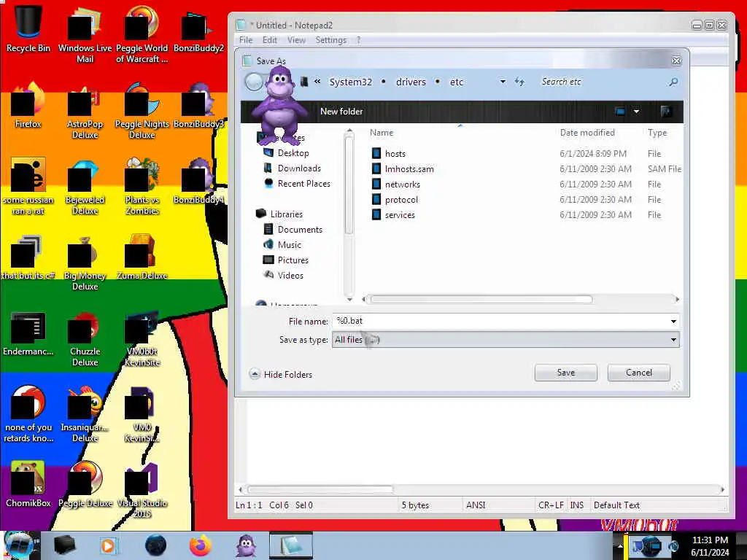Select the Big Money Deluxe desktop icon

[85, 262]
